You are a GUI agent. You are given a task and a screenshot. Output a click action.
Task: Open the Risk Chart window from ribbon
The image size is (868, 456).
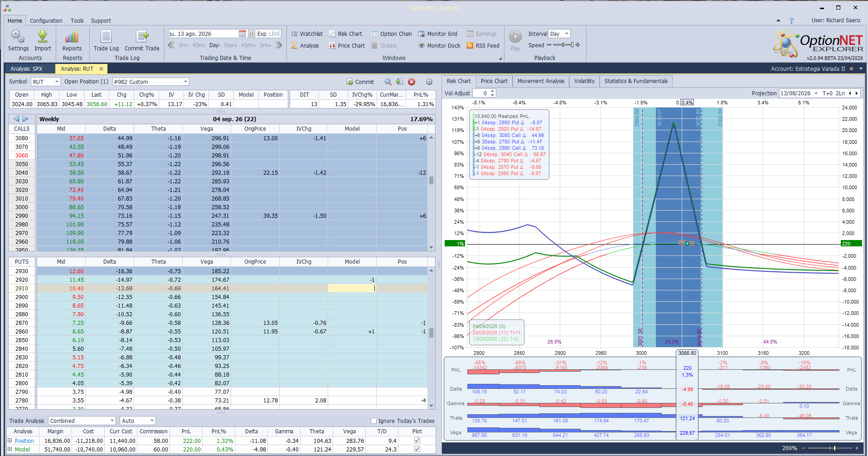(x=345, y=34)
